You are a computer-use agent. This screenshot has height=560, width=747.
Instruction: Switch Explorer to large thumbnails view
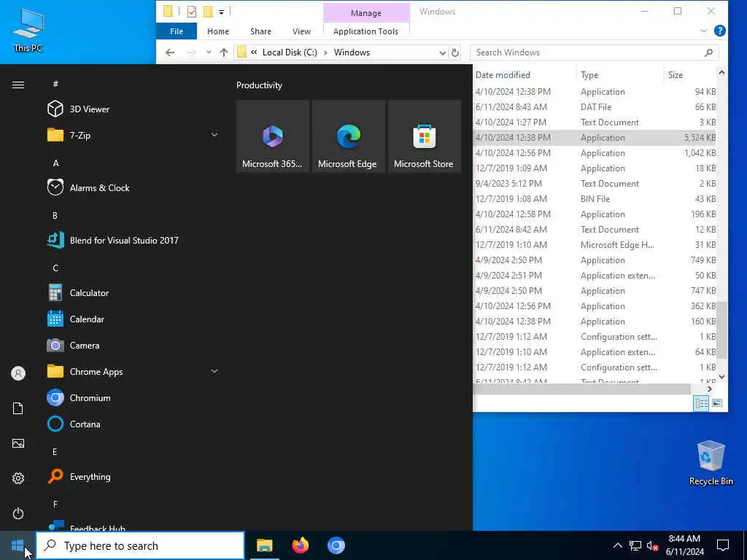point(717,403)
